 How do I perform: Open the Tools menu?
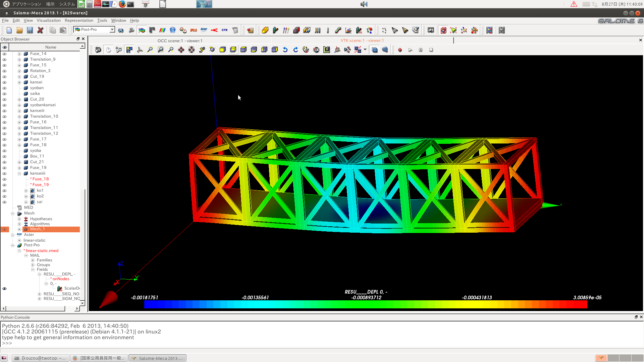click(x=102, y=20)
